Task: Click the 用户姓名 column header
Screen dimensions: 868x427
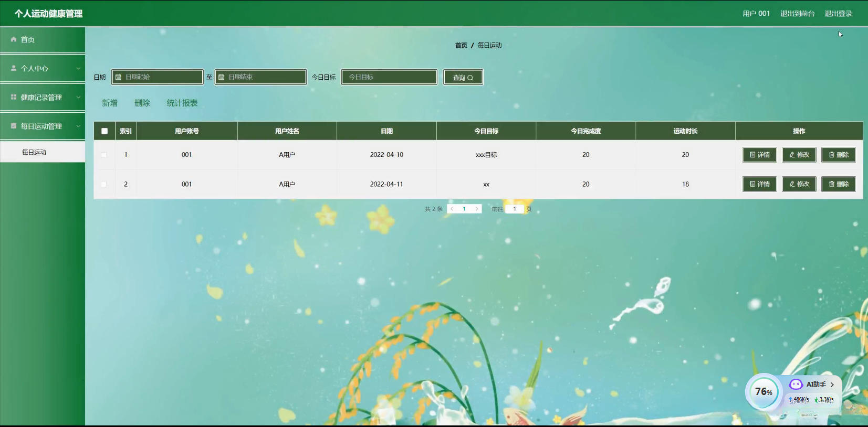Action: [287, 131]
